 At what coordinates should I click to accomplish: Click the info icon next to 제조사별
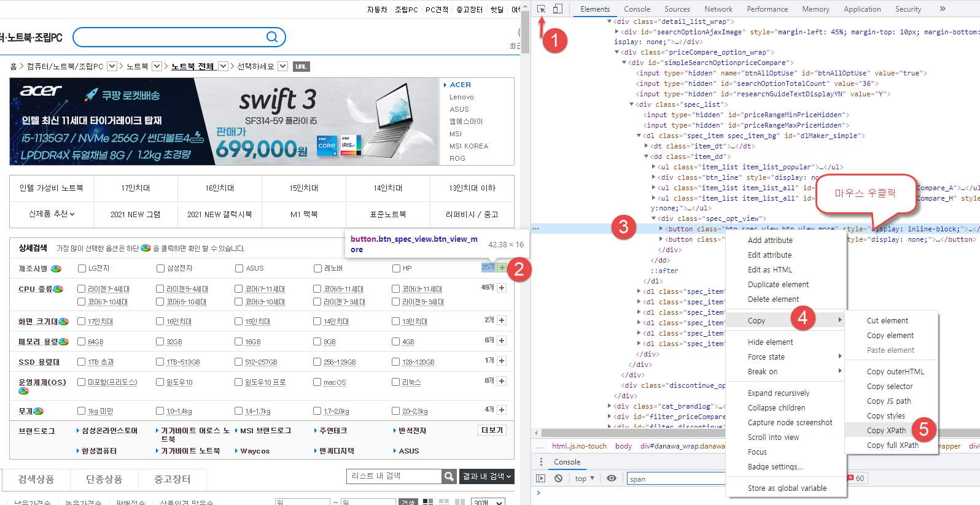tap(56, 269)
